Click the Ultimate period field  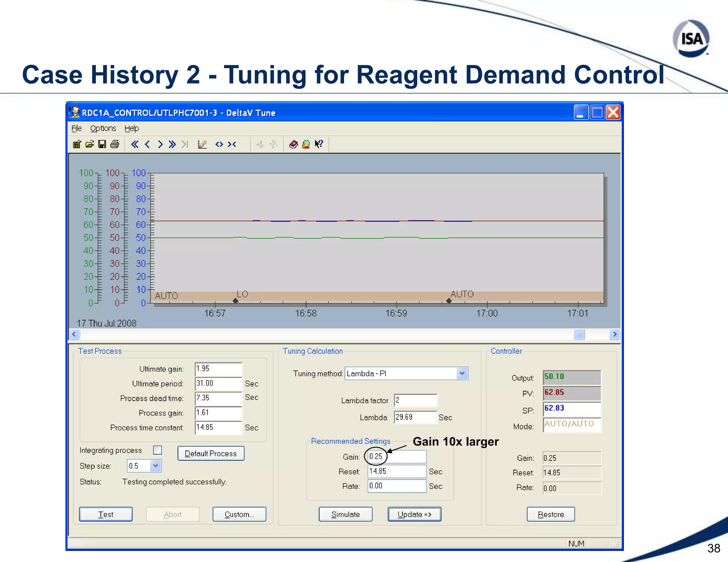tap(219, 383)
